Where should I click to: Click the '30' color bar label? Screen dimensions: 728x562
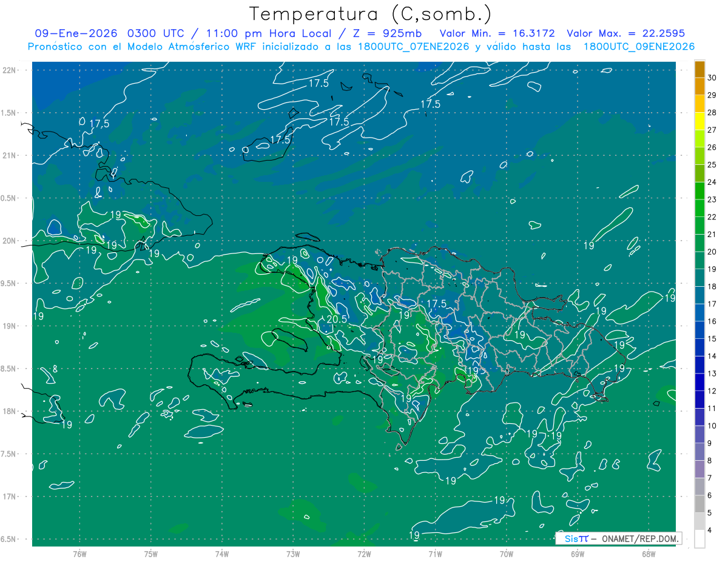[x=712, y=78]
